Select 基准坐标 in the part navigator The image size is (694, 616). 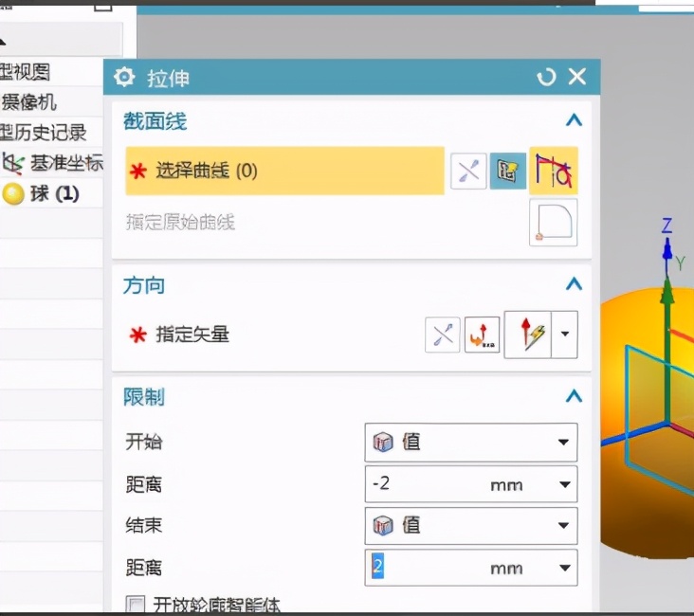66,163
